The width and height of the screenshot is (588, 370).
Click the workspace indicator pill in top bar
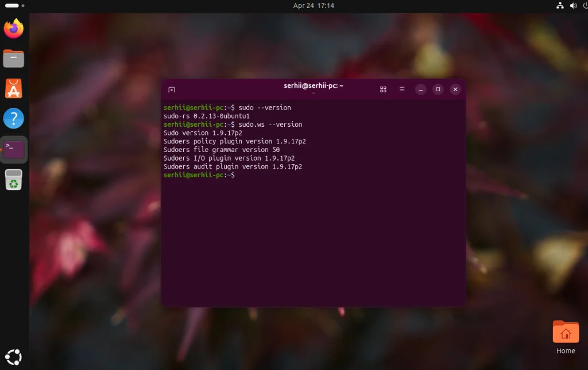(x=12, y=6)
